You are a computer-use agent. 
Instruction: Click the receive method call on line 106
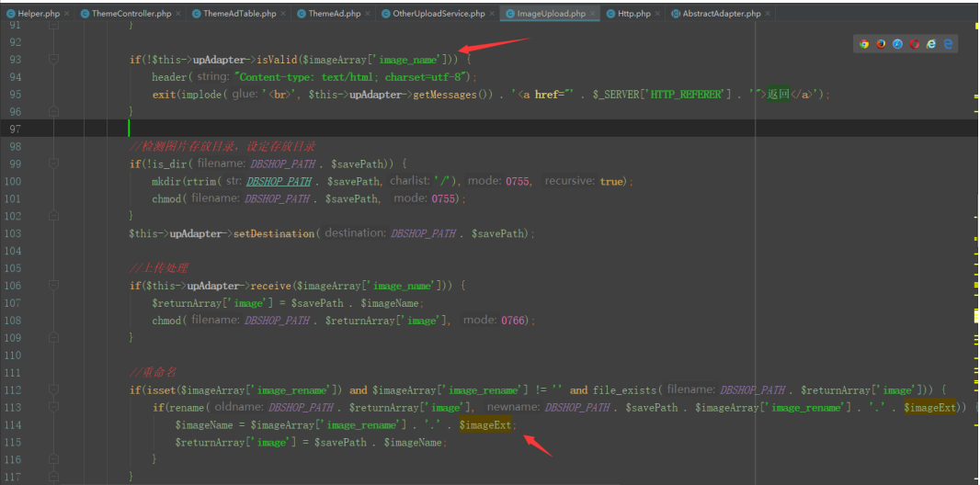[x=272, y=286]
